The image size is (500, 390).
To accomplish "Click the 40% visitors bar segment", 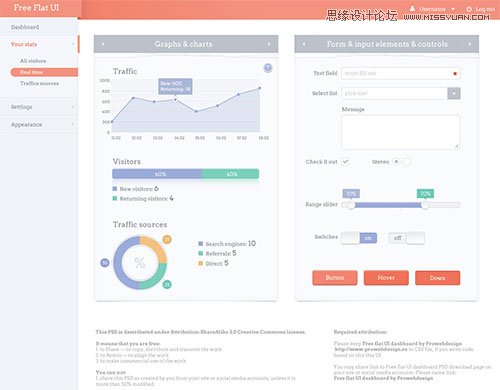I will (x=230, y=174).
